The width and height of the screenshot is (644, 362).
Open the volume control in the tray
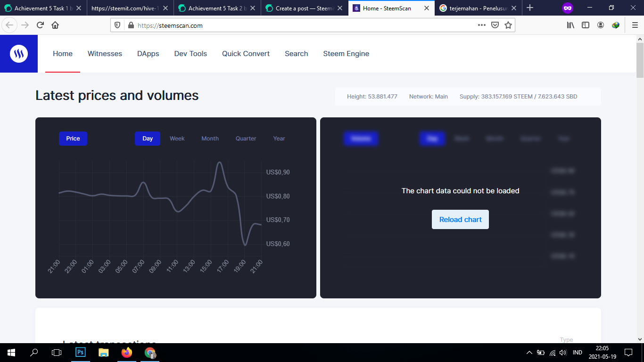pyautogui.click(x=563, y=353)
